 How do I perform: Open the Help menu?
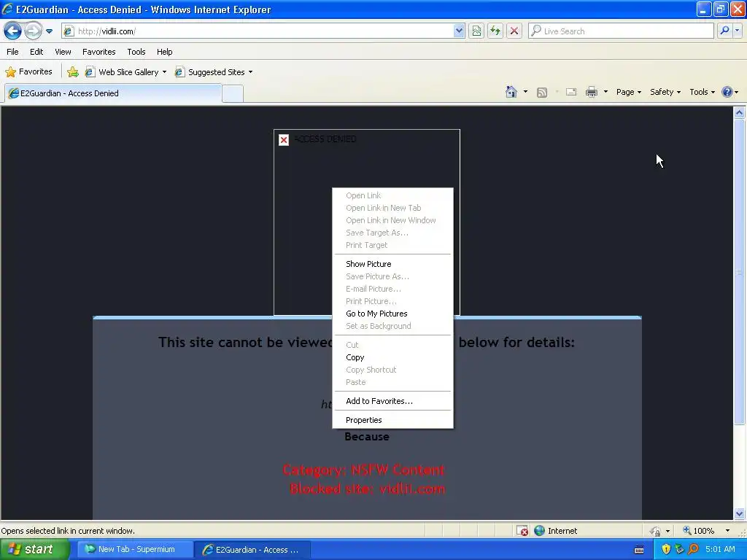pos(164,52)
